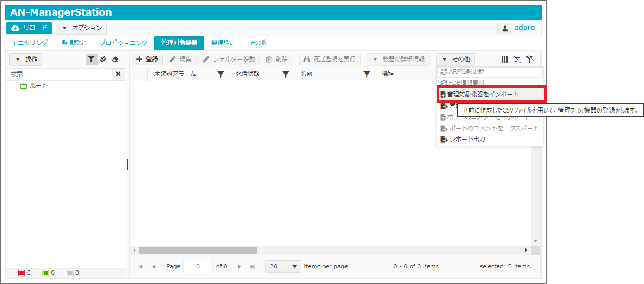This screenshot has height=284, width=644.
Task: Click the フォルダー移動 button
Action: 229,59
